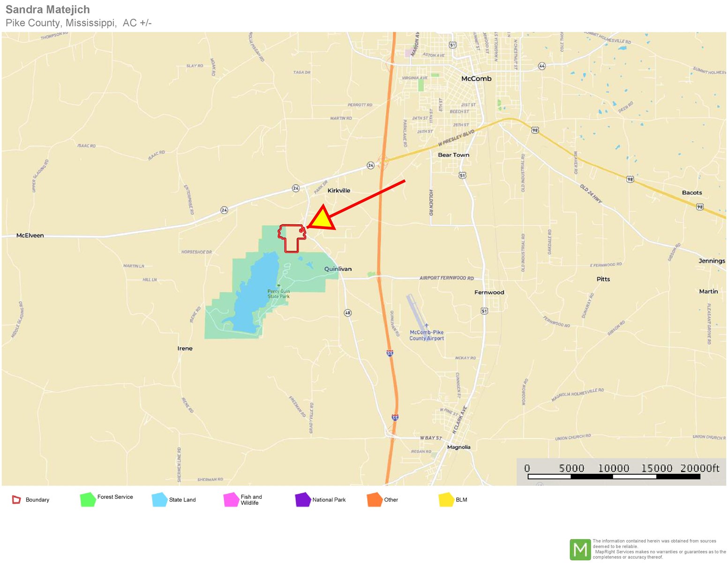Select the Percy Quin State Park label
The height and width of the screenshot is (563, 728).
278,294
